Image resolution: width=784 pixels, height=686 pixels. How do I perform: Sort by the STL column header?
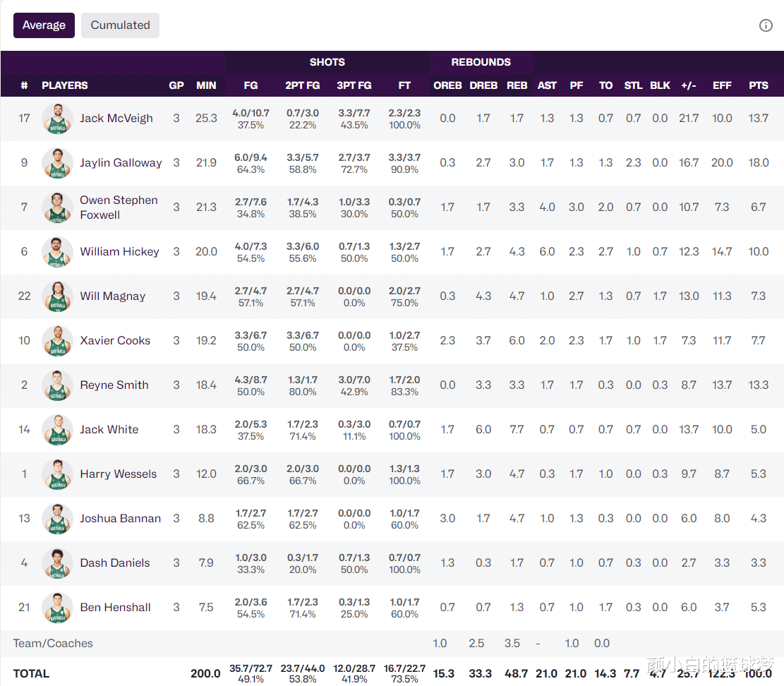[633, 85]
